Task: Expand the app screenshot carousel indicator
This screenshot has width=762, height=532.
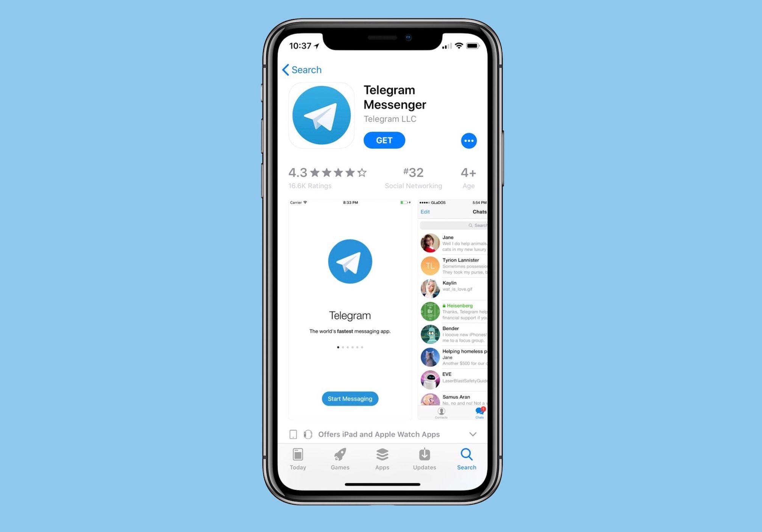Action: coord(350,347)
